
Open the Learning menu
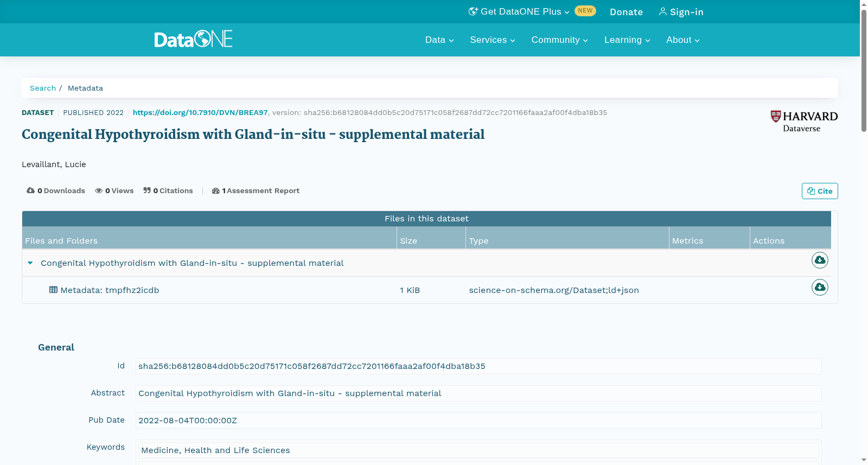coord(627,40)
